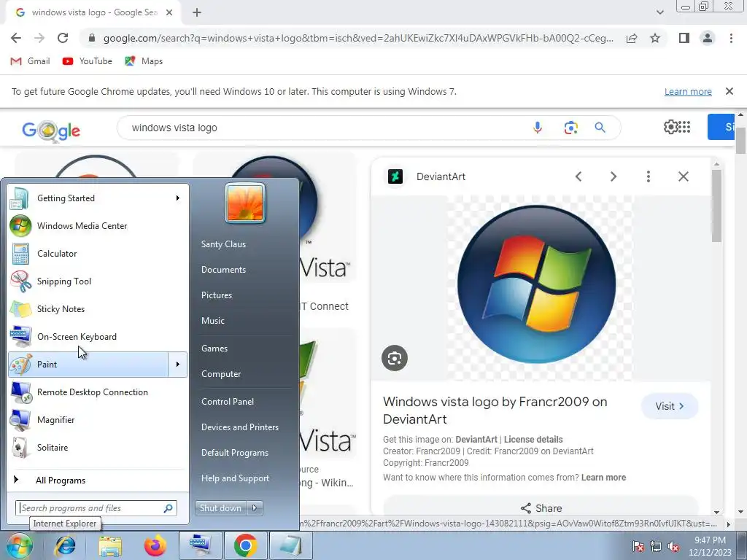Bookmark this page with star

coord(655,38)
